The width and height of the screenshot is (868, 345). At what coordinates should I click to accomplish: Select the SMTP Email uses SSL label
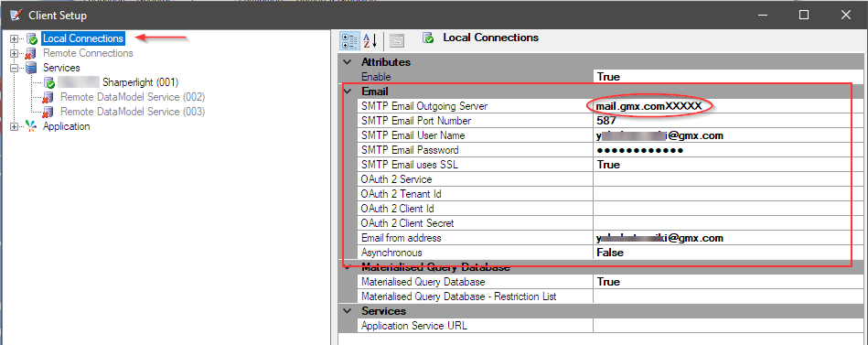pos(410,165)
